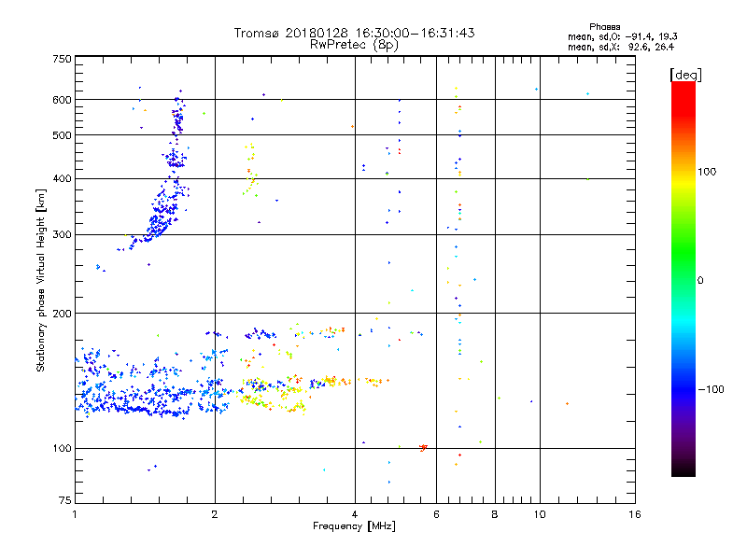
Task: Click the rainbow phase colorbar
Action: (684, 278)
